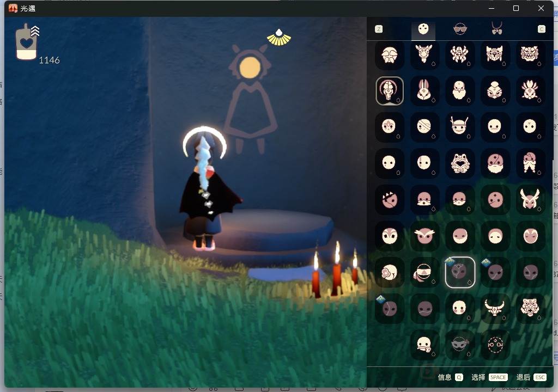Choose the bandaged face mask
The height and width of the screenshot is (392, 558).
(x=424, y=126)
